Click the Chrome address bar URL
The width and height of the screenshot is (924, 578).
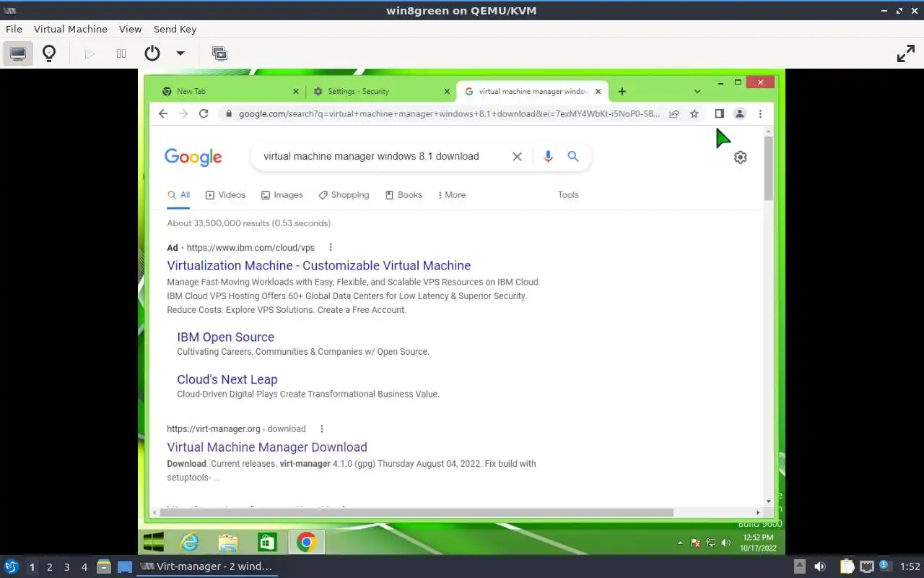449,113
